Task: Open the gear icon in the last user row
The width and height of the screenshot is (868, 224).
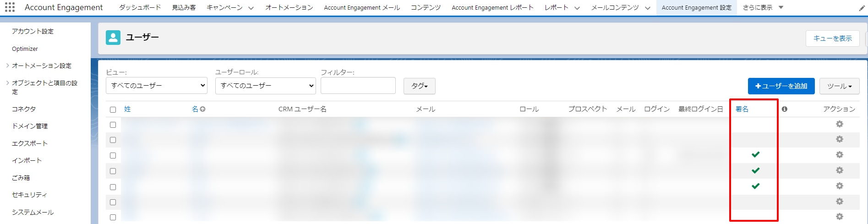Action: point(839,217)
